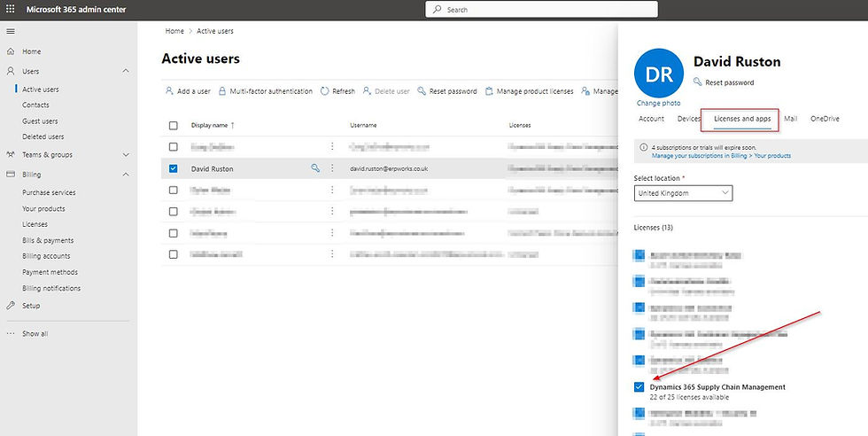Click in the top Search box

[x=541, y=10]
